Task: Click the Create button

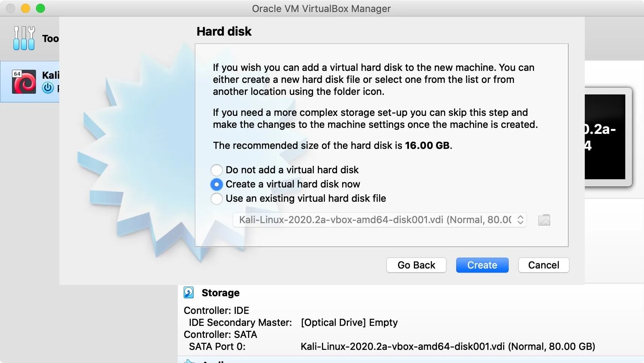Action: 482,265
